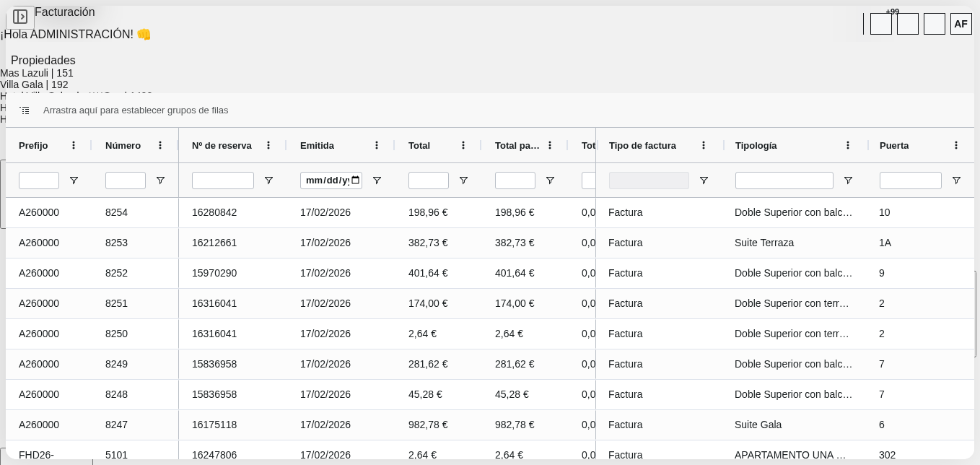Viewport: 980px width, 465px height.
Task: Open the Tipología column three-dot menu
Action: click(848, 145)
